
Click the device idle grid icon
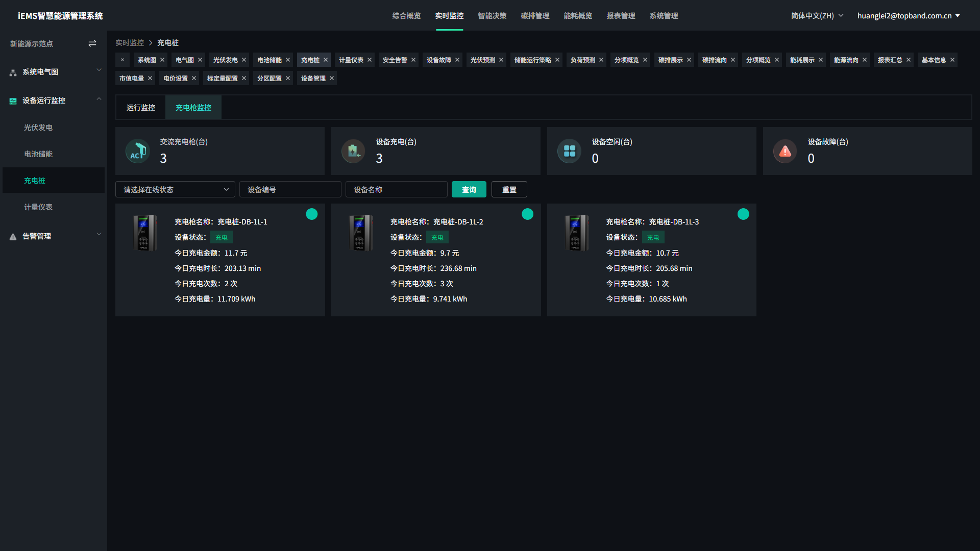click(x=569, y=151)
